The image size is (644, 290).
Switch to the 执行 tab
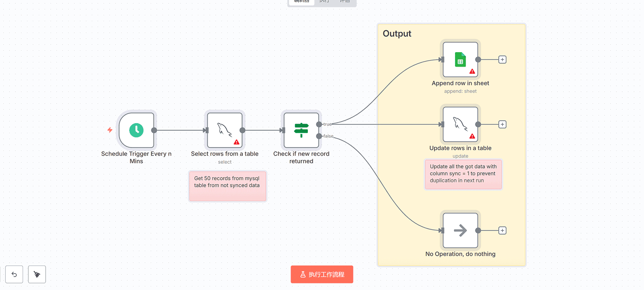click(324, 2)
